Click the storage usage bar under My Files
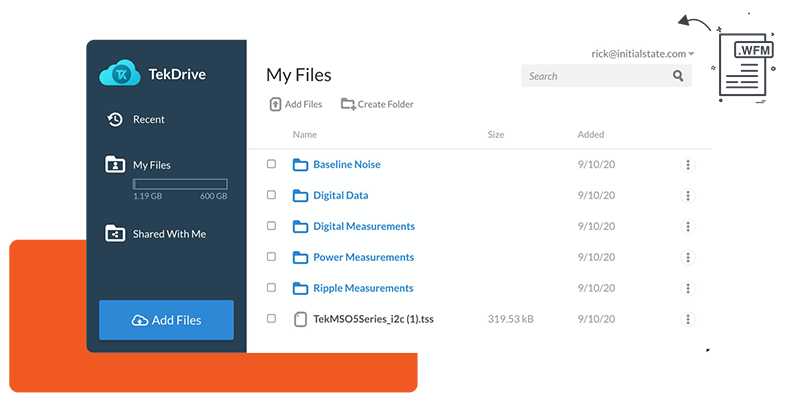 pyautogui.click(x=180, y=184)
